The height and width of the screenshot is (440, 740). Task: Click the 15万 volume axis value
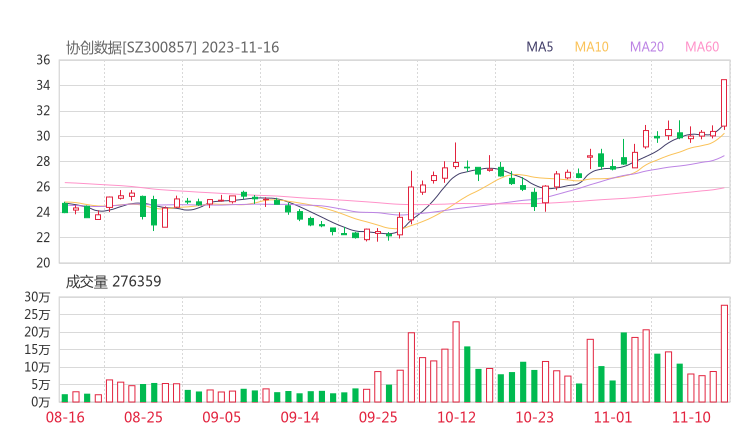(37, 349)
